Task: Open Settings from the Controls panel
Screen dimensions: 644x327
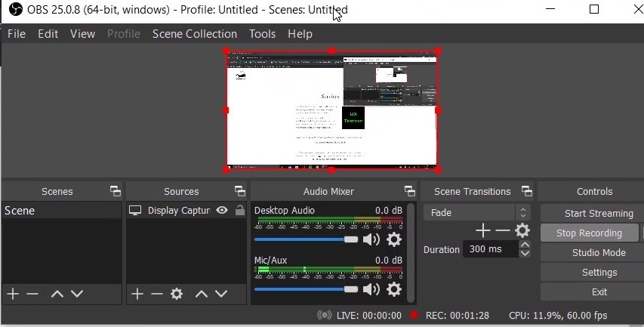Action: 599,272
